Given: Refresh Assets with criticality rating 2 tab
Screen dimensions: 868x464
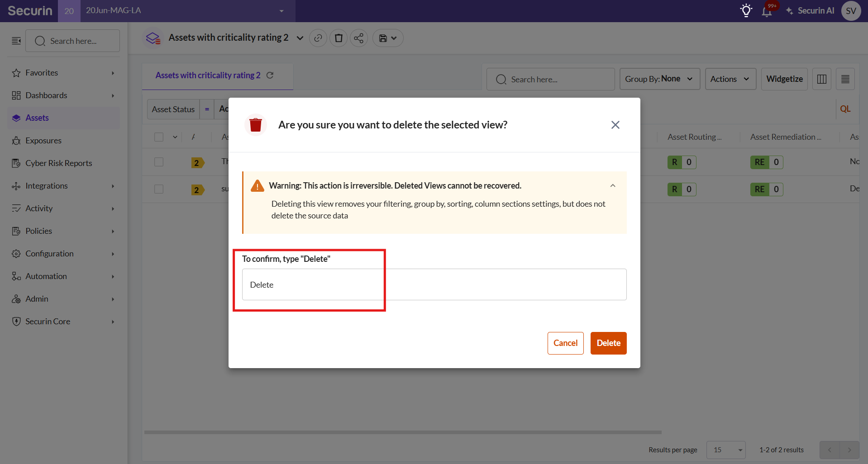Looking at the screenshot, I should coord(270,75).
